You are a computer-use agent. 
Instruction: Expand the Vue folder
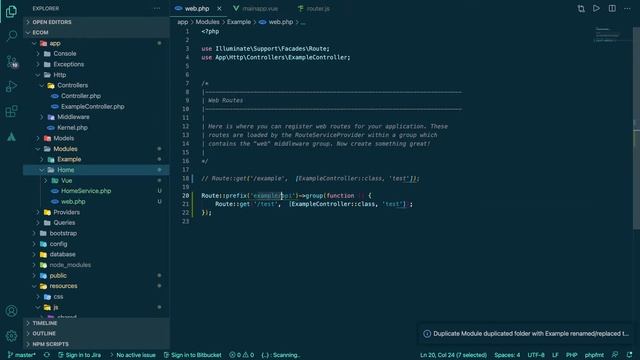(96, 180)
